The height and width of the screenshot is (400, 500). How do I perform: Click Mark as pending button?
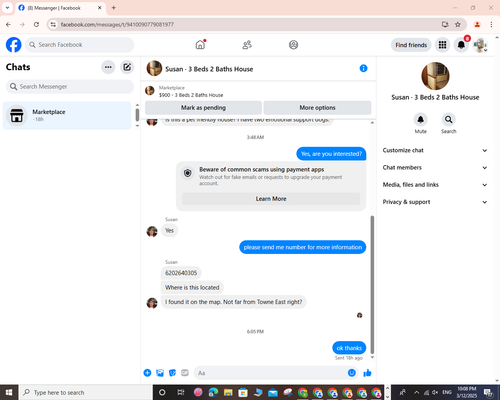tap(203, 108)
